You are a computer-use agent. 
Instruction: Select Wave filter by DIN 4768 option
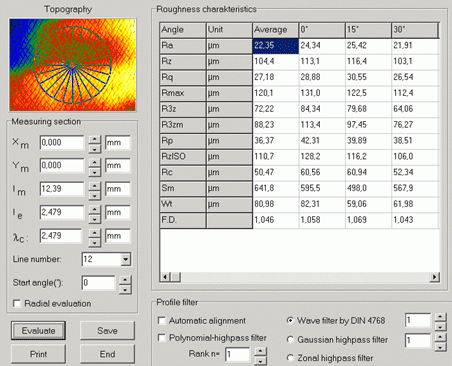tap(290, 320)
